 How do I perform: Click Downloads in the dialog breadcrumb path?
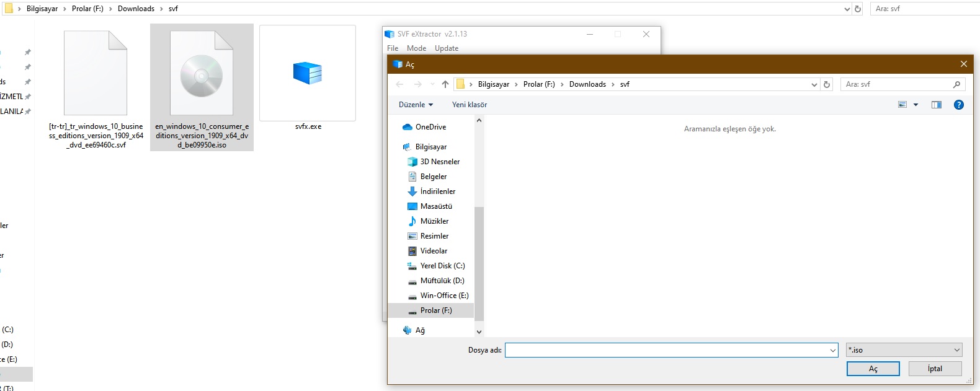pyautogui.click(x=587, y=84)
